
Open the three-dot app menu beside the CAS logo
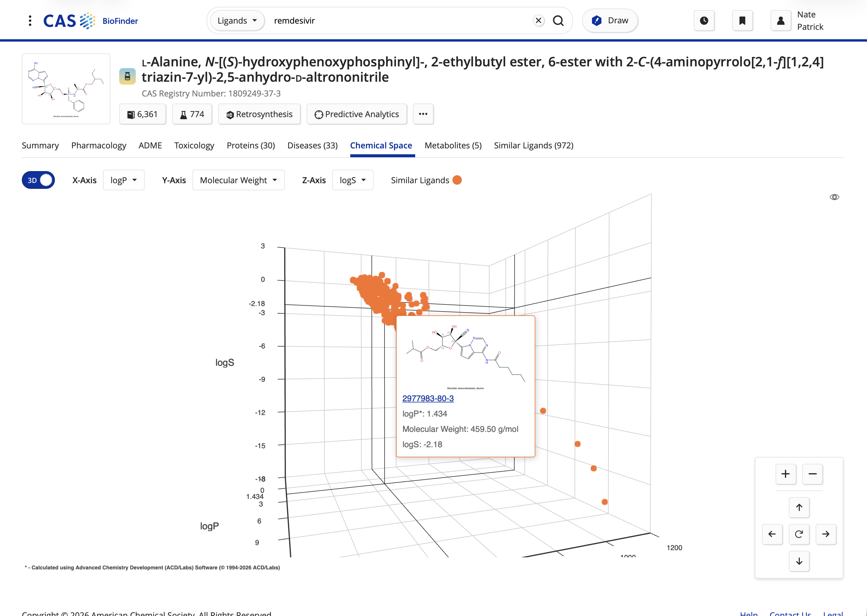[x=30, y=20]
